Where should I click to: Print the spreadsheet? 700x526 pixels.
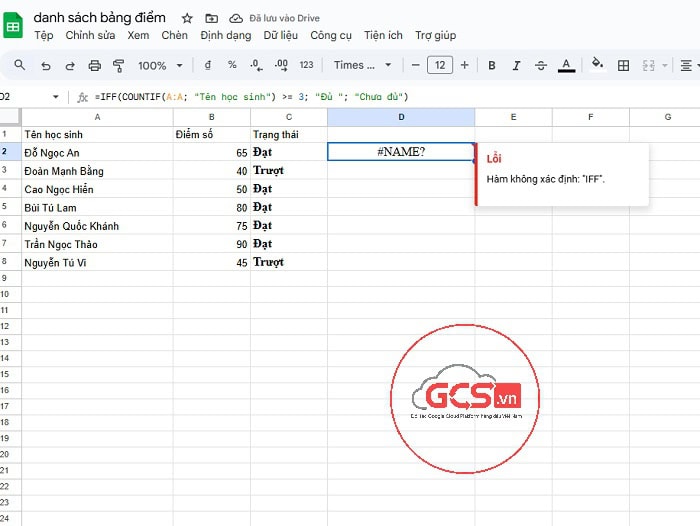tap(95, 66)
